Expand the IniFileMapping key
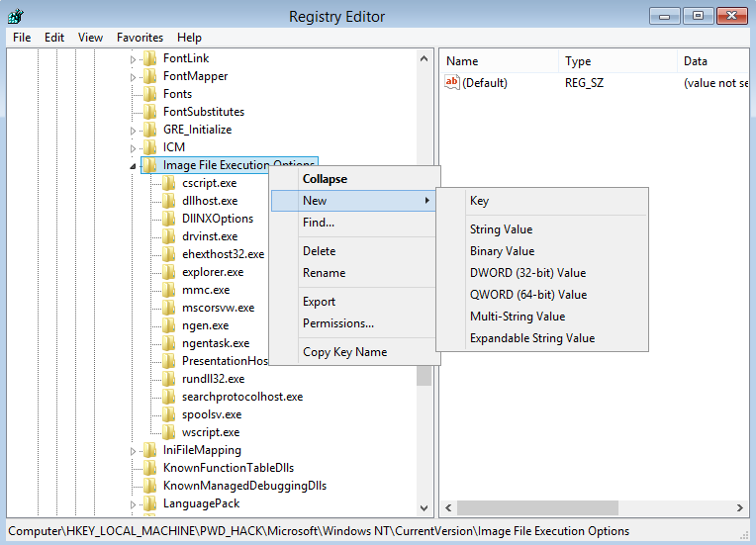Viewport: 756px width, 545px height. coord(133,451)
